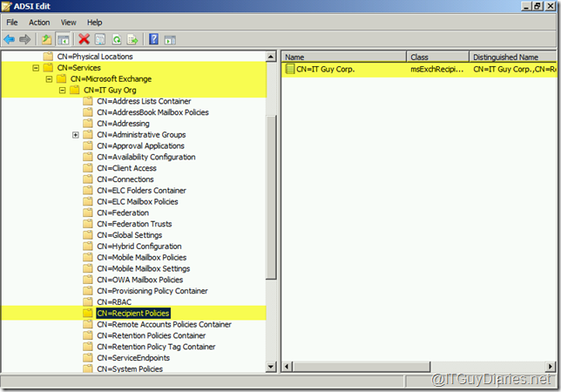Select the CN=Connections node
The image size is (561, 392).
(125, 179)
